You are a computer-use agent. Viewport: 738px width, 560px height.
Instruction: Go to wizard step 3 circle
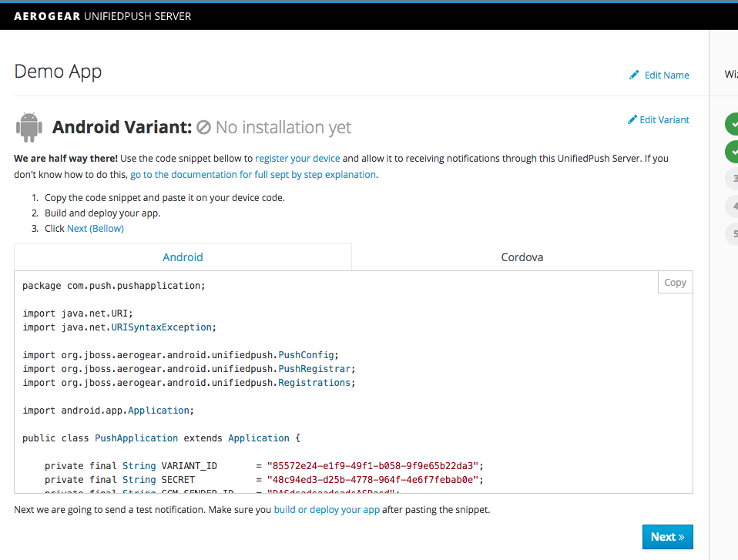(x=733, y=179)
